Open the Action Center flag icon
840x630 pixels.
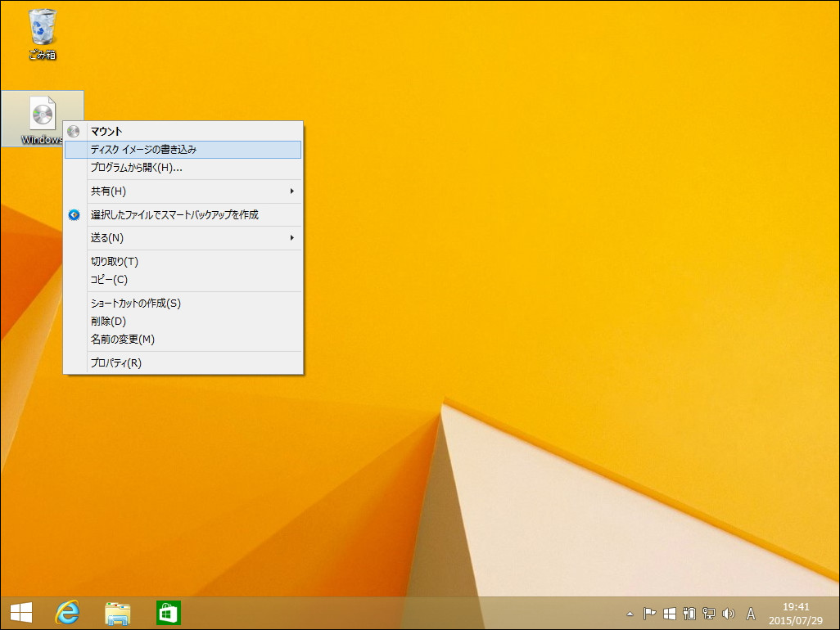click(x=648, y=614)
